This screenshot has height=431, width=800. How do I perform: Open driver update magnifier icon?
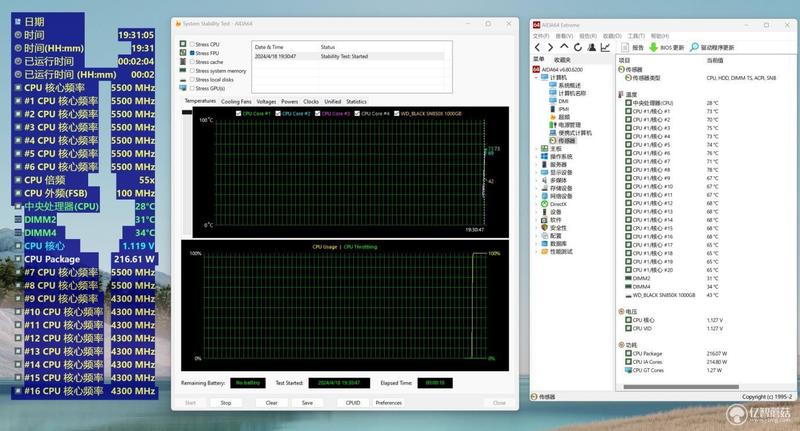(x=694, y=47)
